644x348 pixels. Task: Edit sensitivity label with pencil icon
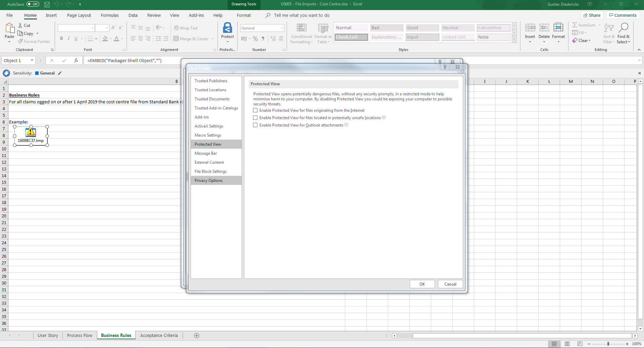(x=60, y=73)
